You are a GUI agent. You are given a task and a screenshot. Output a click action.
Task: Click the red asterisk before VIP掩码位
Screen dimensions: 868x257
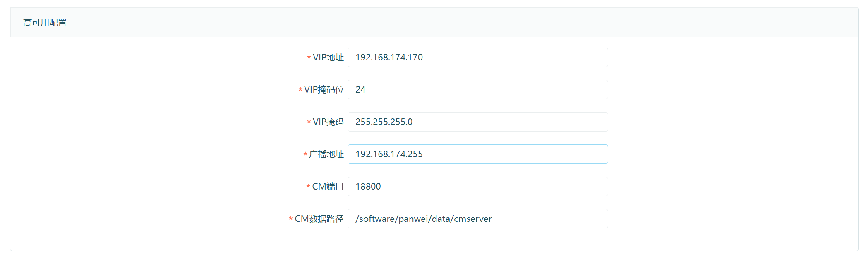300,90
